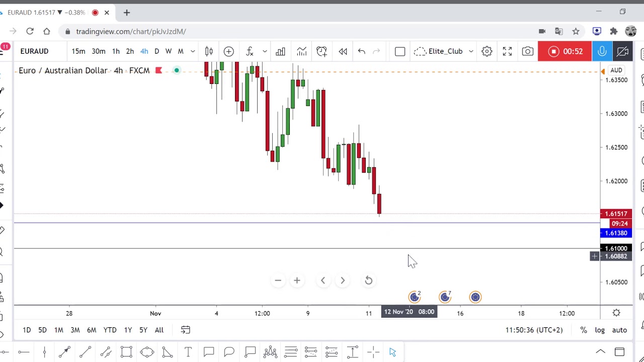644x362 pixels.
Task: Open the financials bar chart icon
Action: tap(280, 51)
